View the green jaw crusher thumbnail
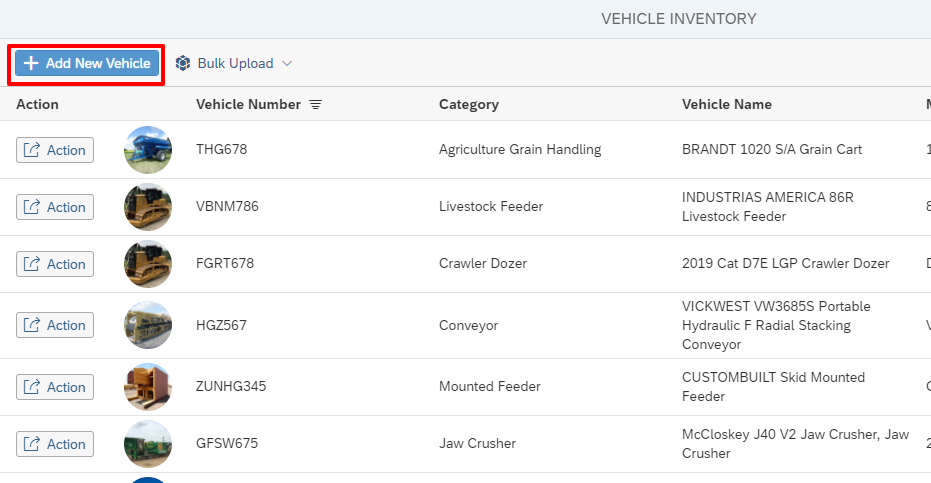931x483 pixels. pyautogui.click(x=148, y=444)
